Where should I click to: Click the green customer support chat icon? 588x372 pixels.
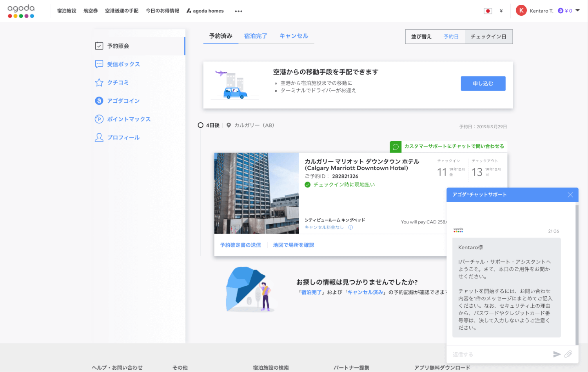(x=396, y=147)
